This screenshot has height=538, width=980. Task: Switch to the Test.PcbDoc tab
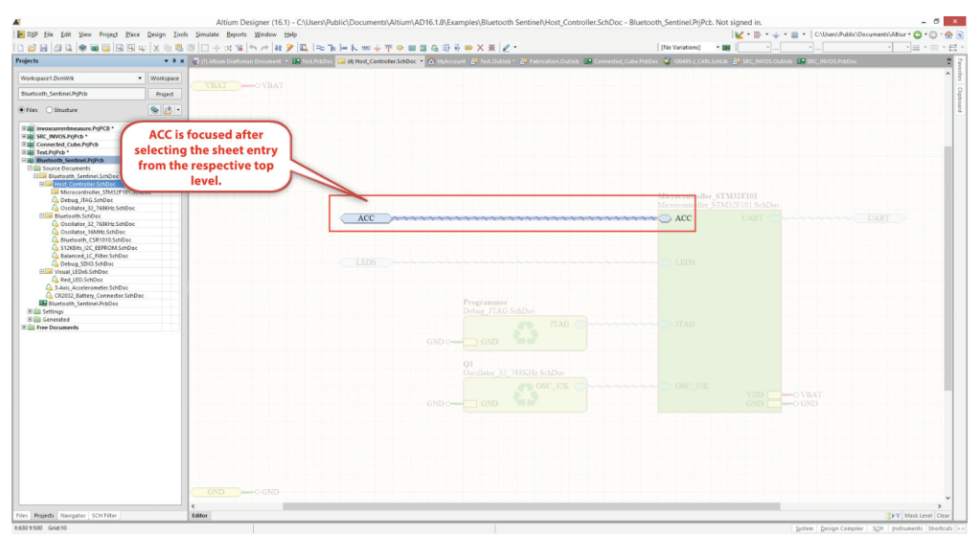(313, 61)
